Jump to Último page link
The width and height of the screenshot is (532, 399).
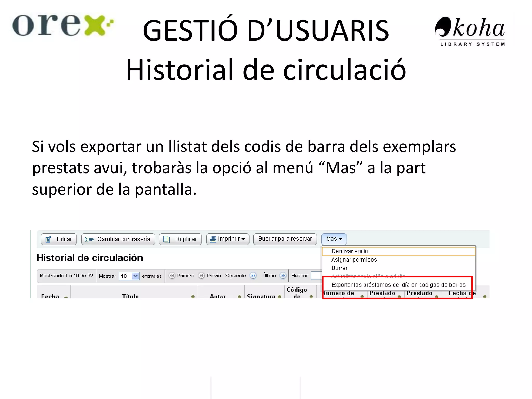pos(269,276)
